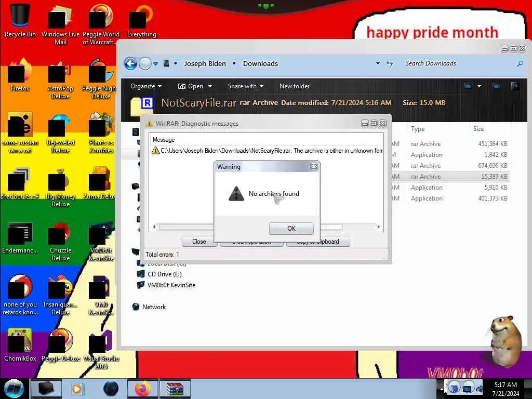The image size is (532, 399).
Task: Select the 15,387 KB rar Archive row
Action: pyautogui.click(x=449, y=177)
